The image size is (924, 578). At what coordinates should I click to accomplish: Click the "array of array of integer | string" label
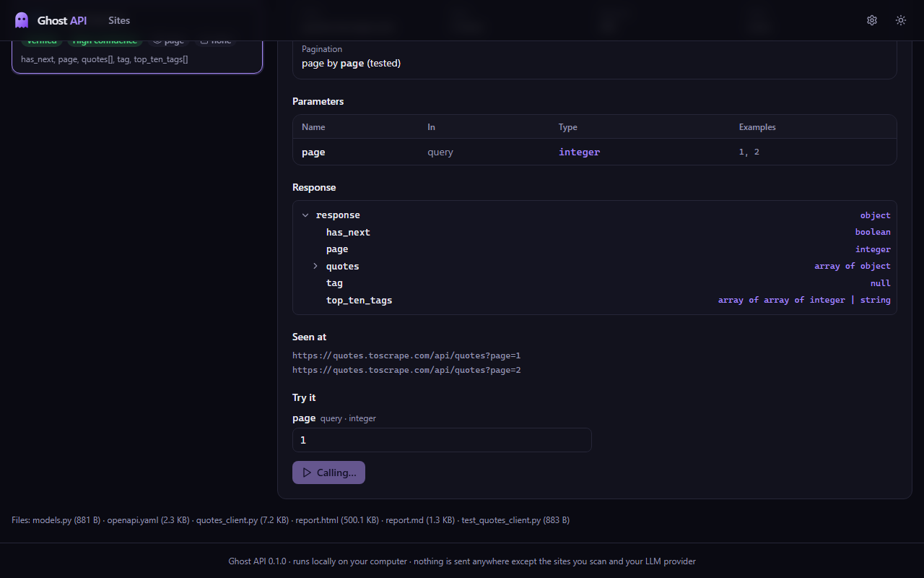tap(804, 301)
